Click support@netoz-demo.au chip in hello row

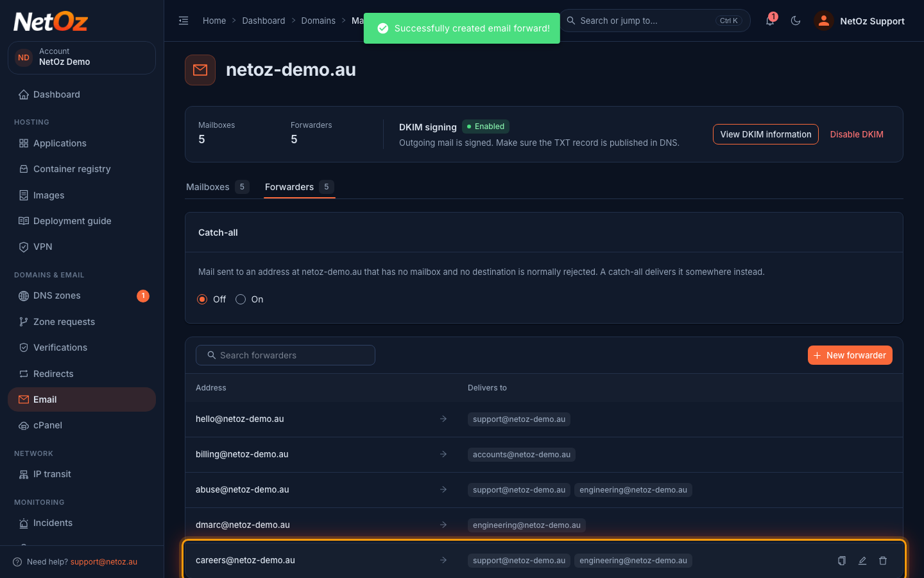pos(519,419)
